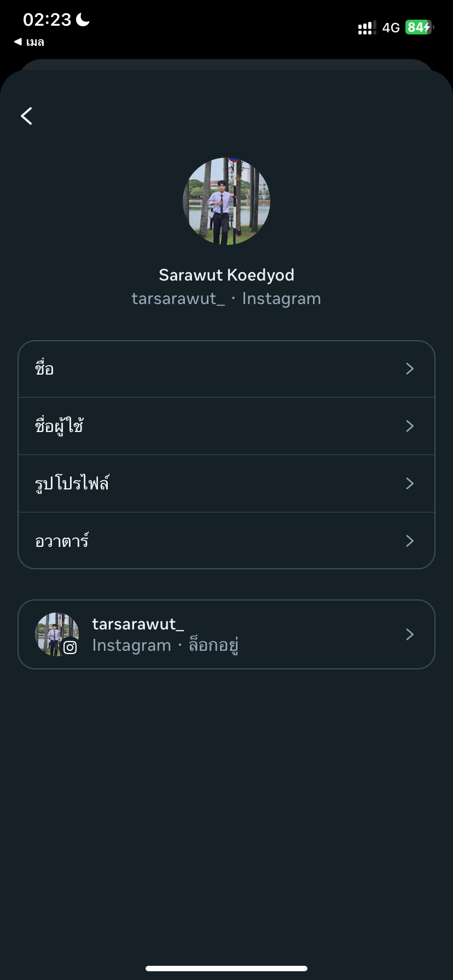Tap chevron on tarsarawut_ Instagram account card
Viewport: 453px width, 980px height.
[410, 634]
